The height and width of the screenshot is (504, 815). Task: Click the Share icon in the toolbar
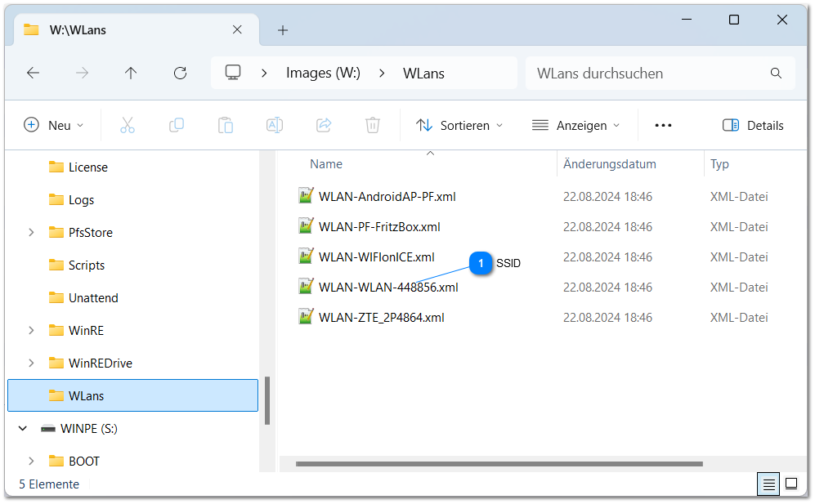(x=323, y=125)
